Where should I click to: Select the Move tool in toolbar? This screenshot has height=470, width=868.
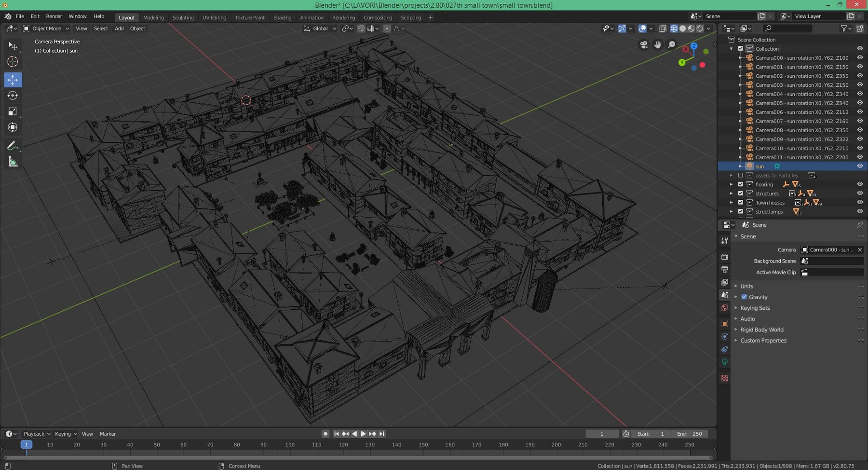[x=13, y=80]
